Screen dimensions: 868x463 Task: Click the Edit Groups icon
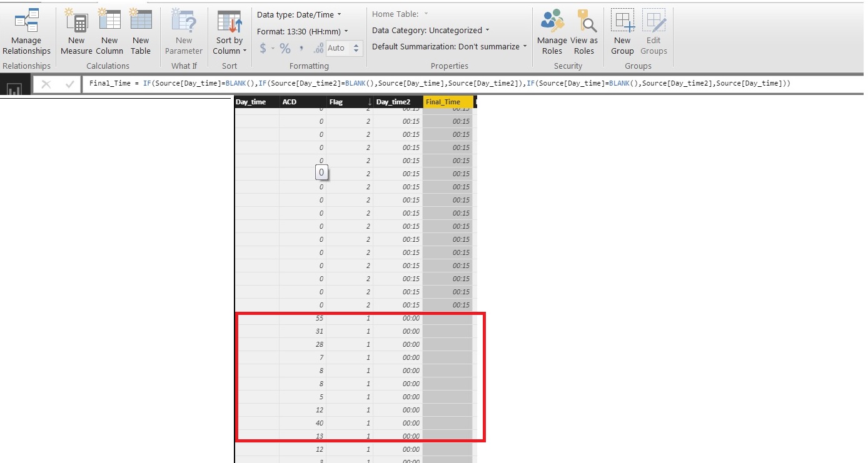click(x=654, y=22)
